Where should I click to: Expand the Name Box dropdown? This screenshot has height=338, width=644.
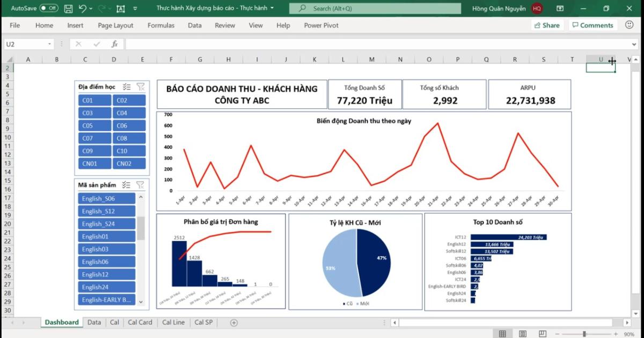[x=50, y=44]
